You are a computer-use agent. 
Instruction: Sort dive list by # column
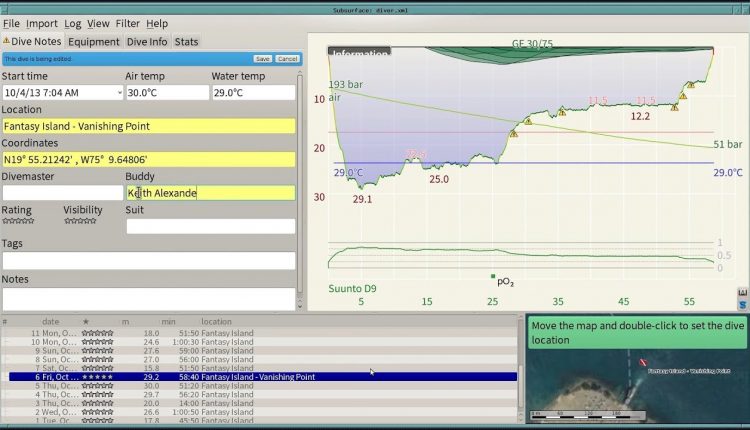(x=5, y=322)
